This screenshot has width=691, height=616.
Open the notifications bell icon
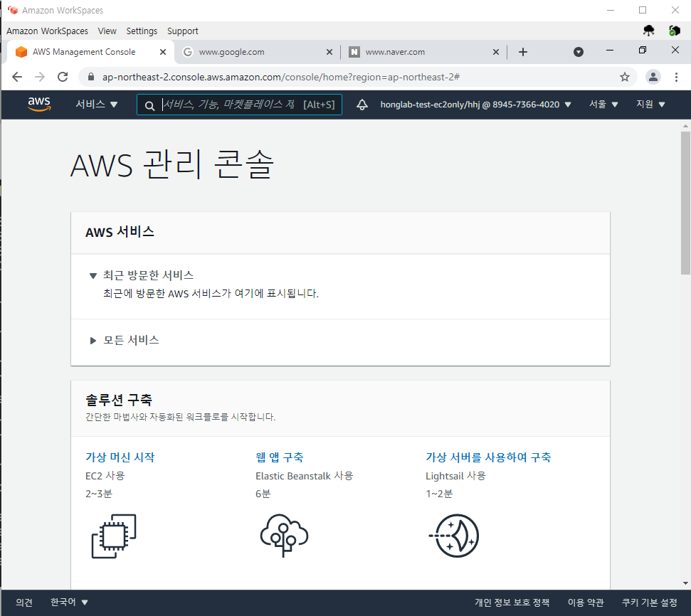click(x=362, y=105)
